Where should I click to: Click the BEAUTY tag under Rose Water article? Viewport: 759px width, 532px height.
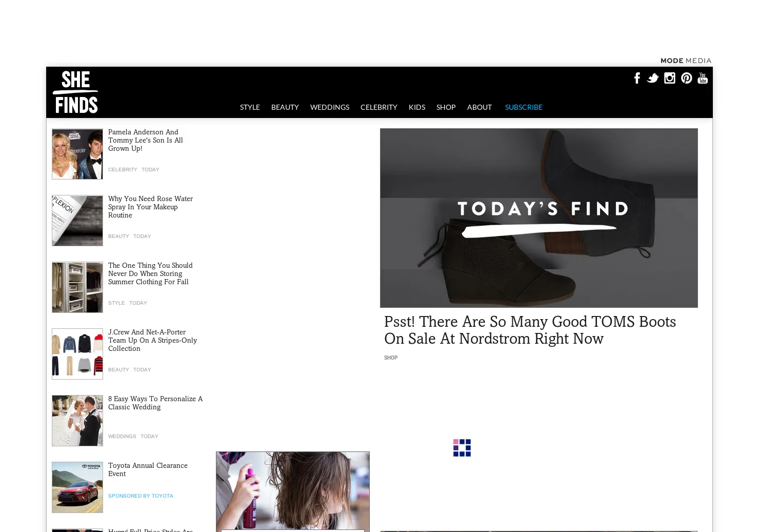[118, 237]
